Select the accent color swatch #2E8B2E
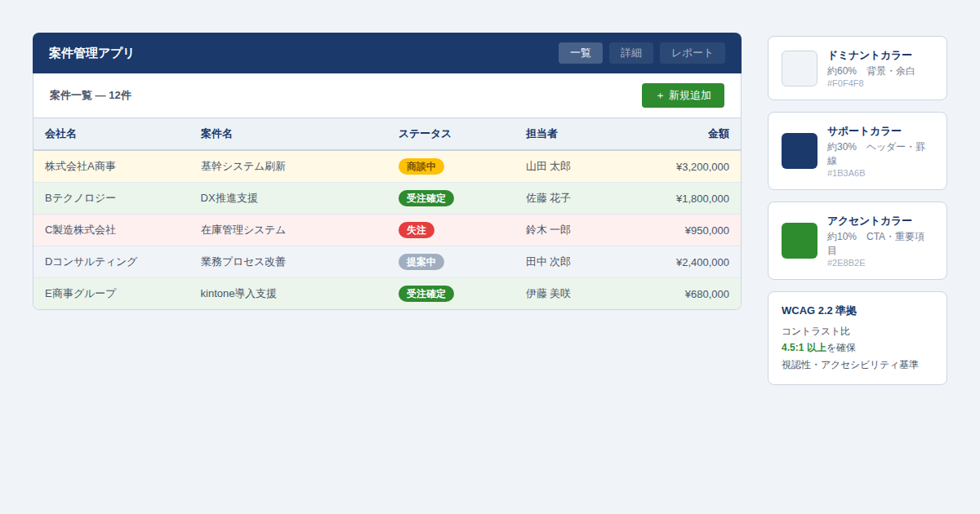The width and height of the screenshot is (980, 514). (800, 241)
